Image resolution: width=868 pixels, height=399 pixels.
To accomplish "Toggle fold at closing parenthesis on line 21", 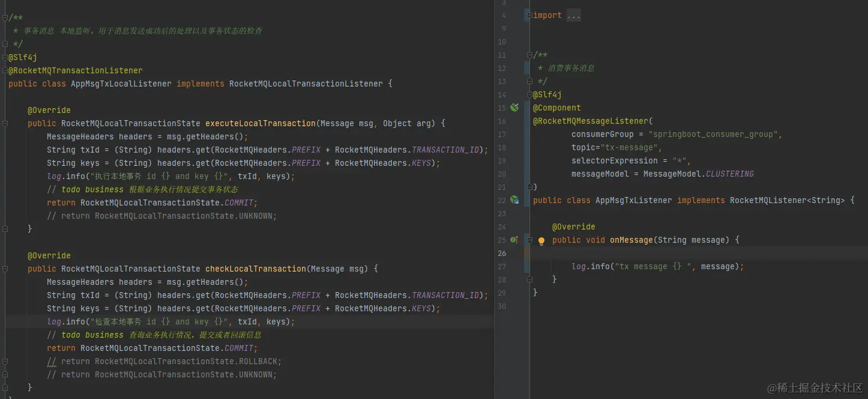I will [x=528, y=187].
